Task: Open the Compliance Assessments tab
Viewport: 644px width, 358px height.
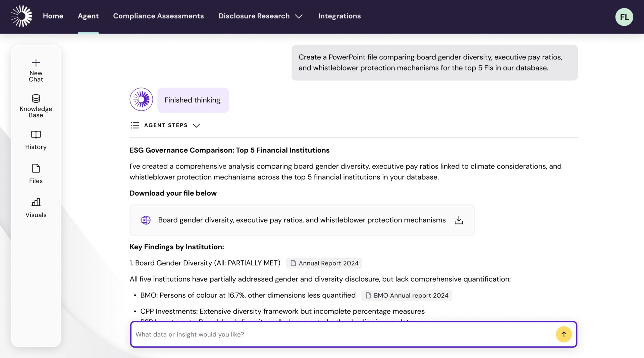Action: tap(158, 16)
